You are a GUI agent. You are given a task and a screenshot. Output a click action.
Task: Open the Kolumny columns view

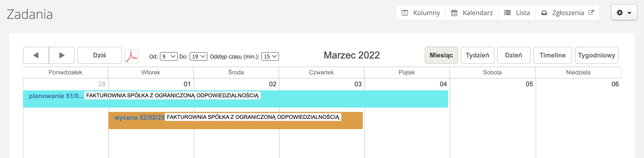(x=421, y=13)
